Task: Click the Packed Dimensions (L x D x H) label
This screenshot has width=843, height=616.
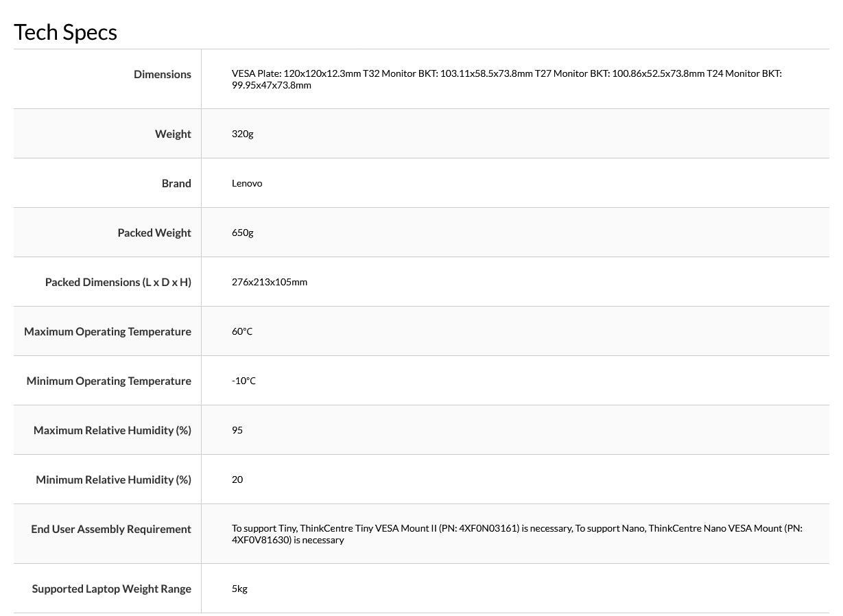Action: click(118, 282)
